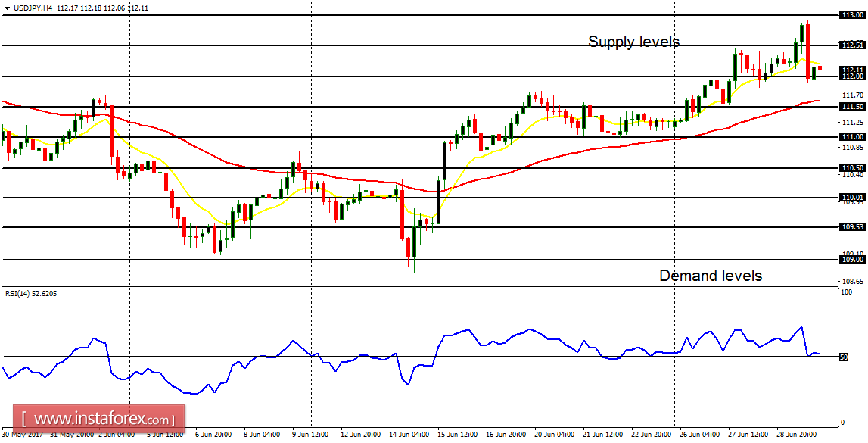Select the RSI(14) 52.6205 indicator label
This screenshot has width=868, height=443.
coord(30,294)
